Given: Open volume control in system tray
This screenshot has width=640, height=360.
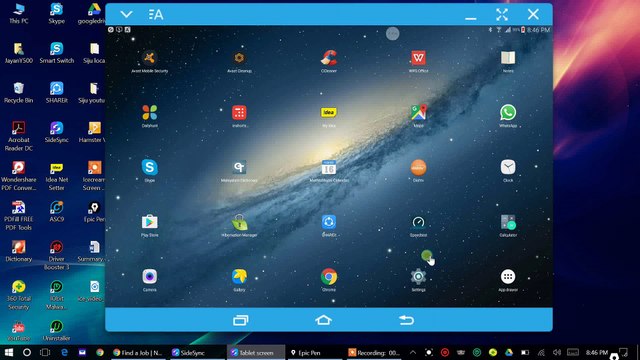Looking at the screenshot, I should click(557, 352).
